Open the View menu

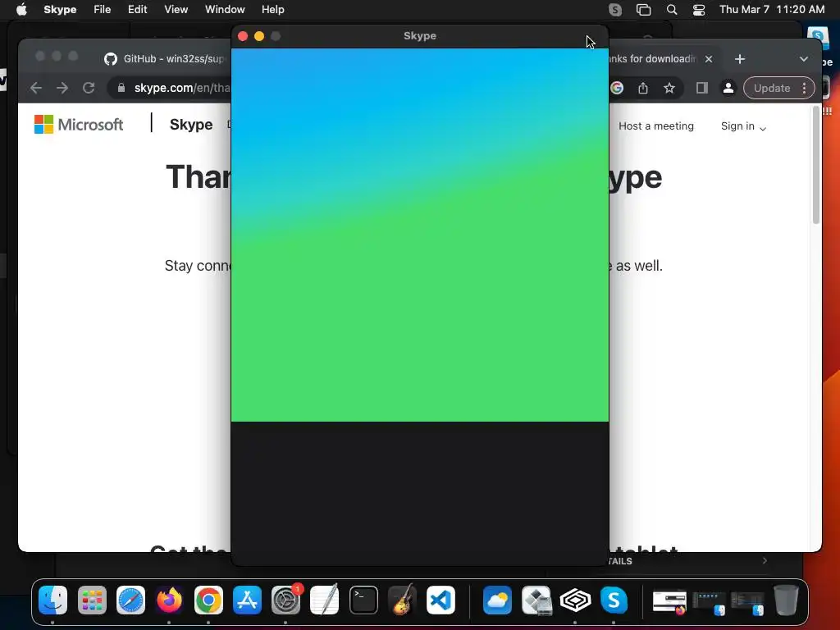coord(176,9)
